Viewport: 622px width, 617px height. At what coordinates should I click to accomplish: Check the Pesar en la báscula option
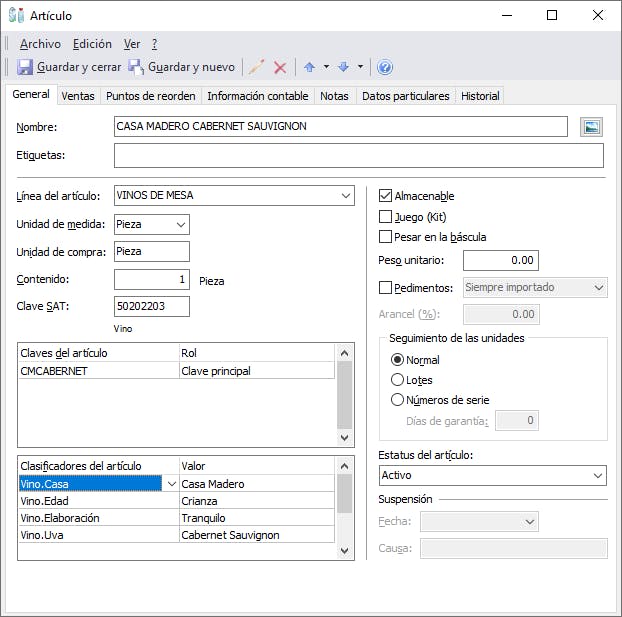[386, 237]
